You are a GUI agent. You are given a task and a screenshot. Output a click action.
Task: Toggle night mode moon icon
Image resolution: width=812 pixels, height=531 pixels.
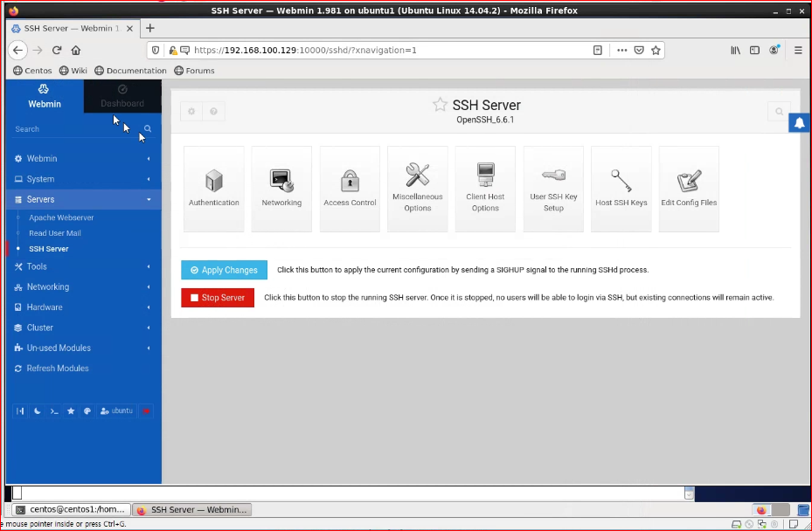coord(38,411)
